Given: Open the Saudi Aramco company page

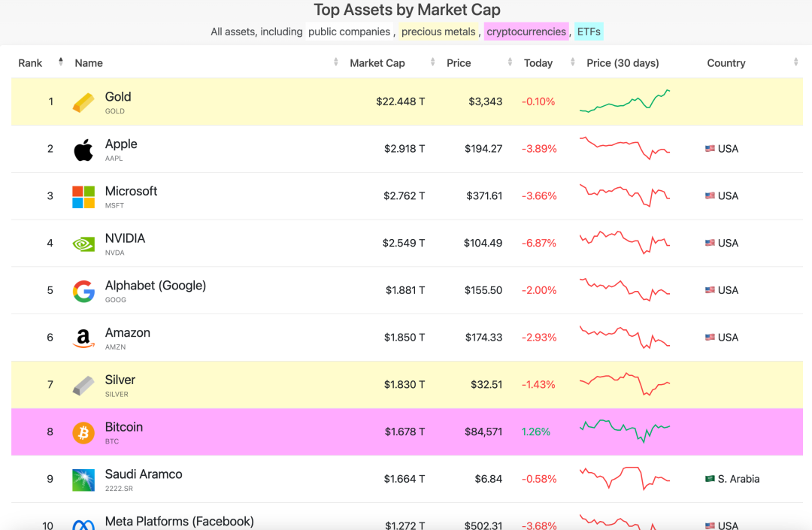Looking at the screenshot, I should tap(144, 474).
